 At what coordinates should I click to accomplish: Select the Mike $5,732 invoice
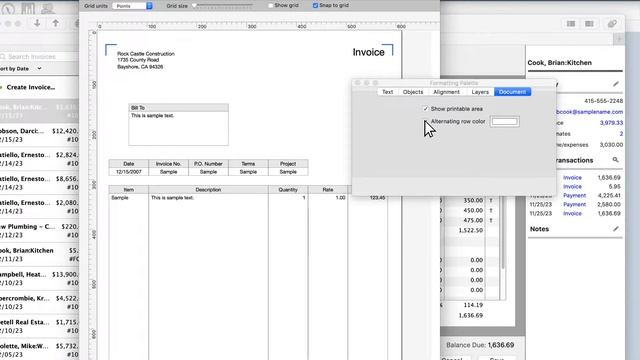[x=39, y=350]
